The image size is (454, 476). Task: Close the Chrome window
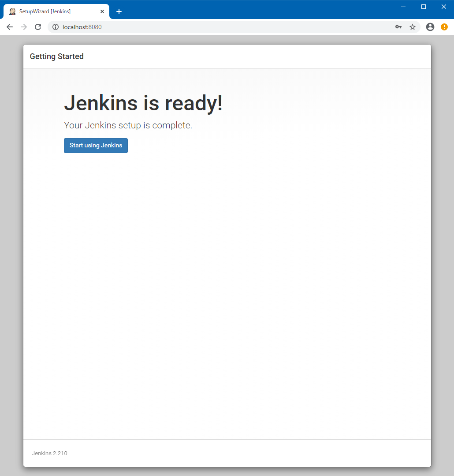click(x=444, y=7)
